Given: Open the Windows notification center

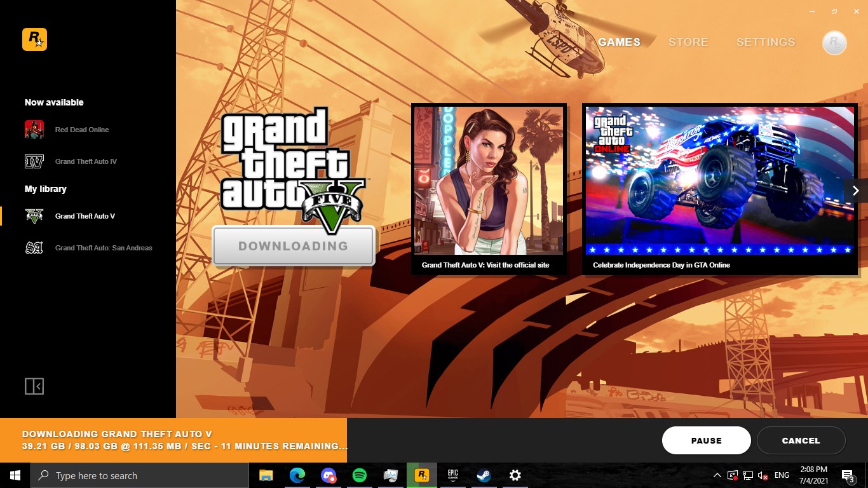Looking at the screenshot, I should [848, 475].
